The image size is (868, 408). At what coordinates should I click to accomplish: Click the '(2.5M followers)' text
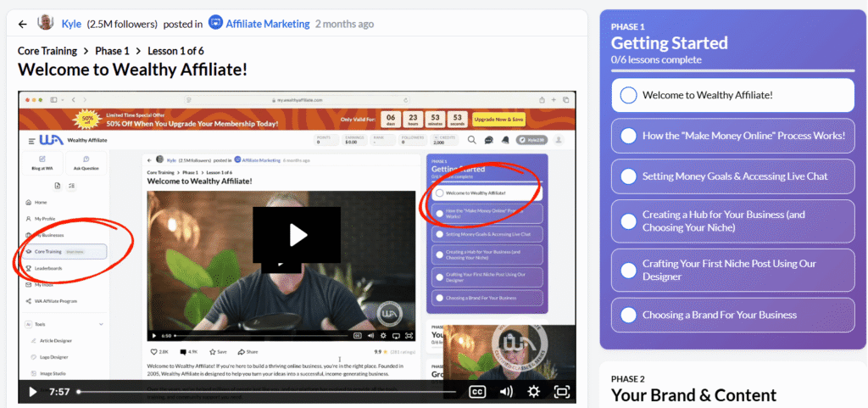point(122,24)
